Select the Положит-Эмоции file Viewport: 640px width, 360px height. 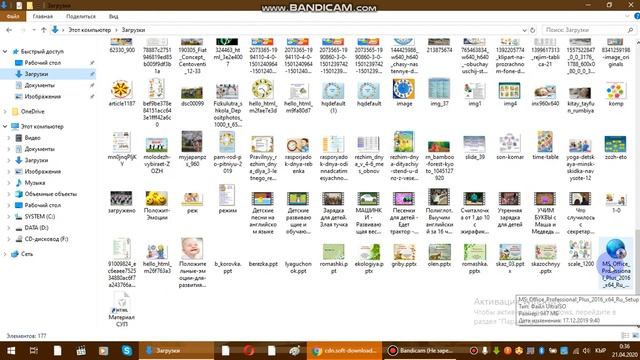coord(157,206)
